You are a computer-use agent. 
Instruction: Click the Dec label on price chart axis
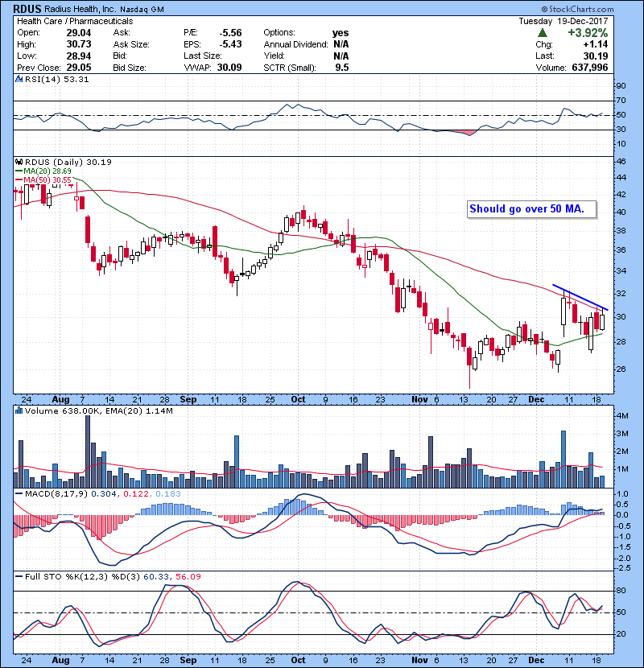pos(536,400)
